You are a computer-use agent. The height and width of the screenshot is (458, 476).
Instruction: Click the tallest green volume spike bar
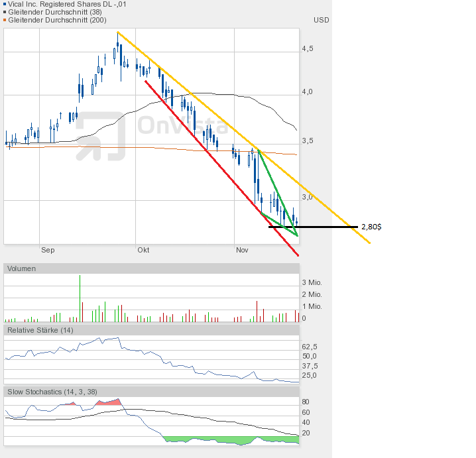click(x=80, y=298)
